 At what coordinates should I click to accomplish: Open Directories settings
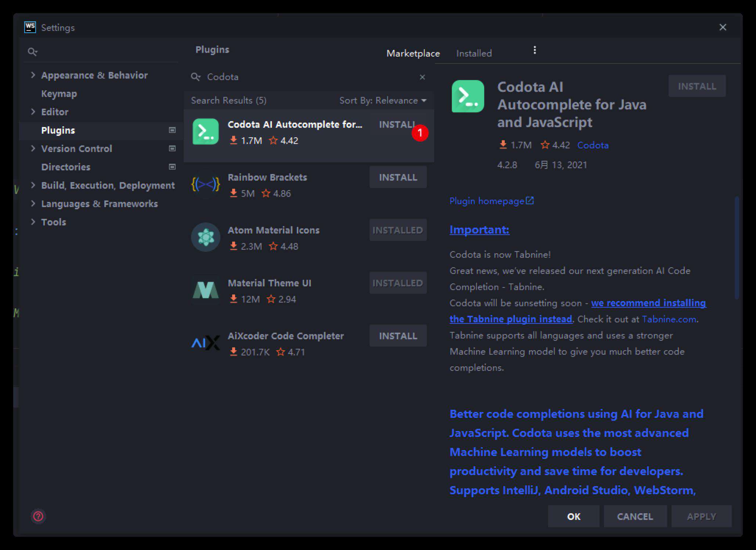[x=66, y=167]
